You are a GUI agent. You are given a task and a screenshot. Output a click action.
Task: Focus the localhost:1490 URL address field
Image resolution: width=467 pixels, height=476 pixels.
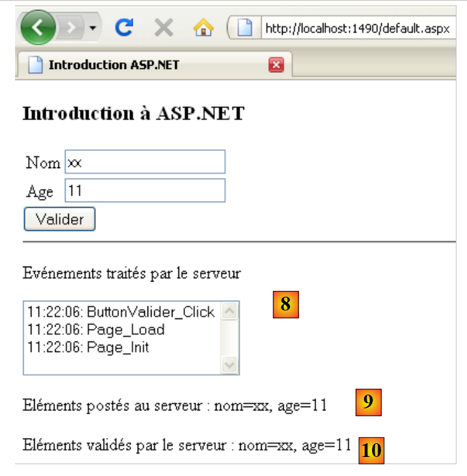pyautogui.click(x=357, y=29)
